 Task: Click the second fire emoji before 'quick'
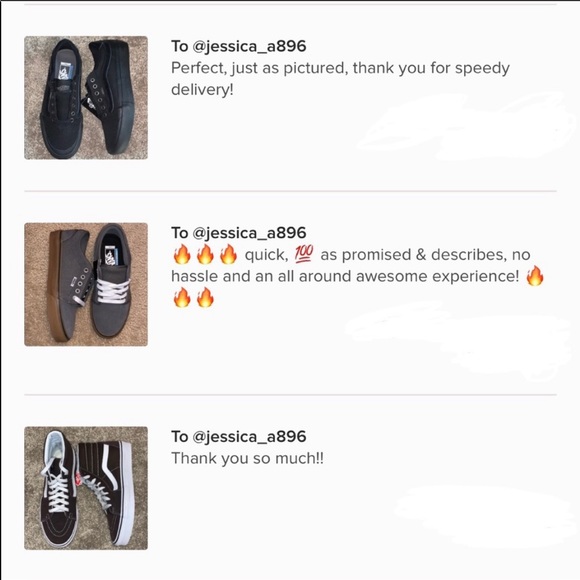pos(205,254)
